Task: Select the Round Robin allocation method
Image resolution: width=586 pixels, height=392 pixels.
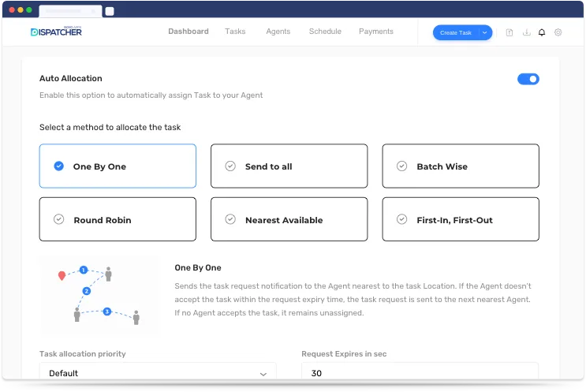Action: click(118, 219)
